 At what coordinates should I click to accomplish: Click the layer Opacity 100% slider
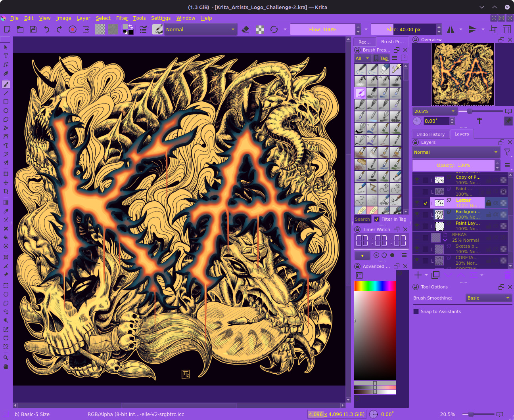(453, 165)
